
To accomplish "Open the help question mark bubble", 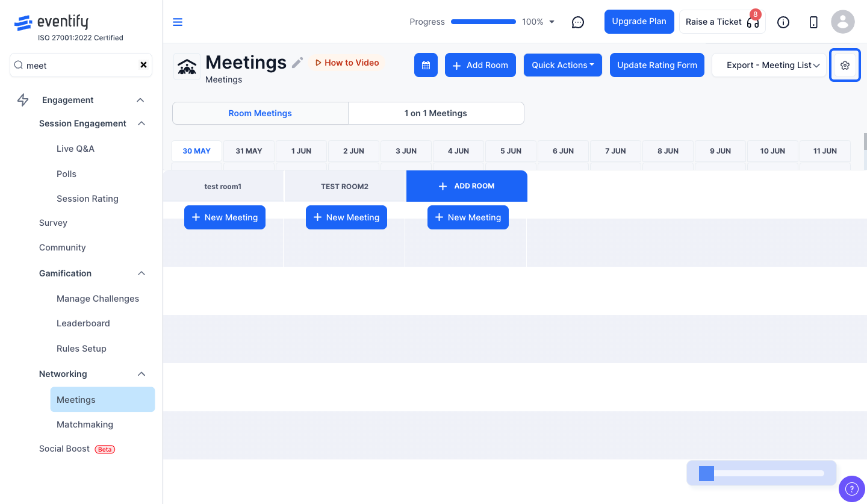I will [851, 488].
